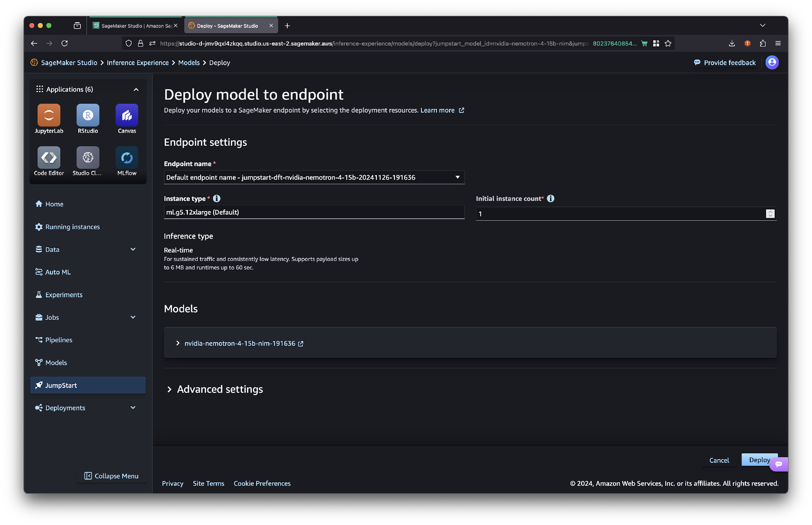Click the user profile avatar icon

click(772, 62)
